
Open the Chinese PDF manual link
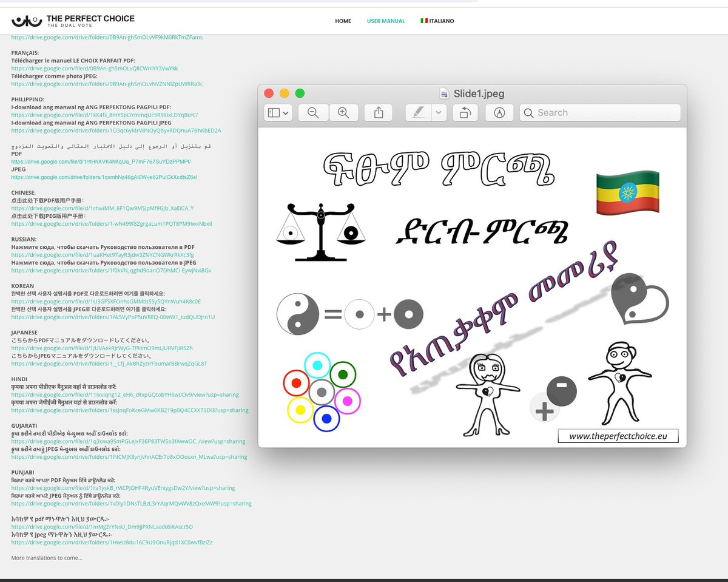[x=102, y=208]
